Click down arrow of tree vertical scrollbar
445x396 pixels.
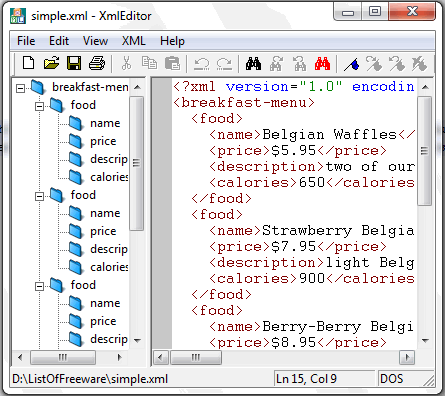click(137, 340)
